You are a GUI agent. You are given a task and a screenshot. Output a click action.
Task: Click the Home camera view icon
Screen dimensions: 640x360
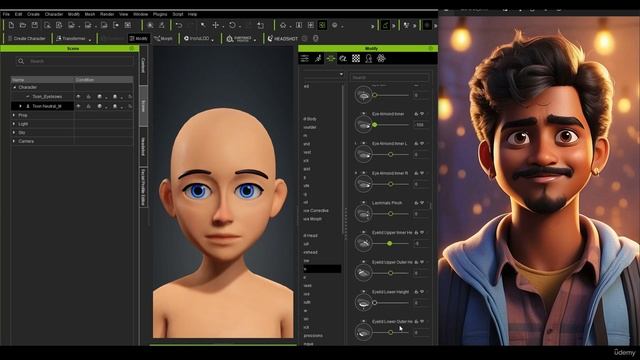point(283,25)
